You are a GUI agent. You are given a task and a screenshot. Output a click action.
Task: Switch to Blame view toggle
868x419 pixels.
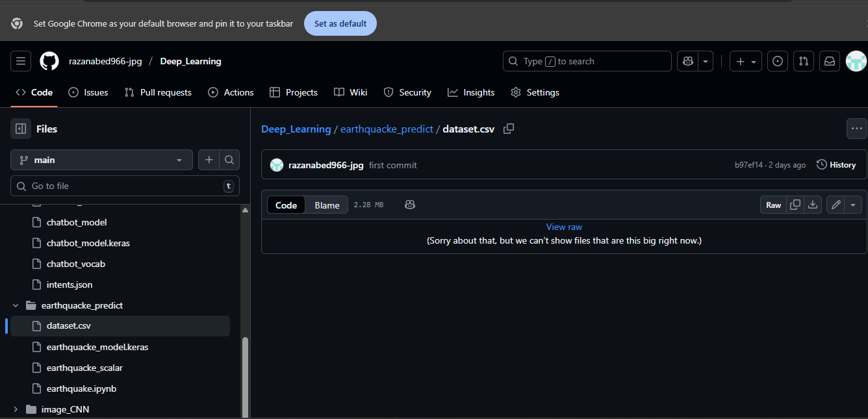tap(327, 205)
